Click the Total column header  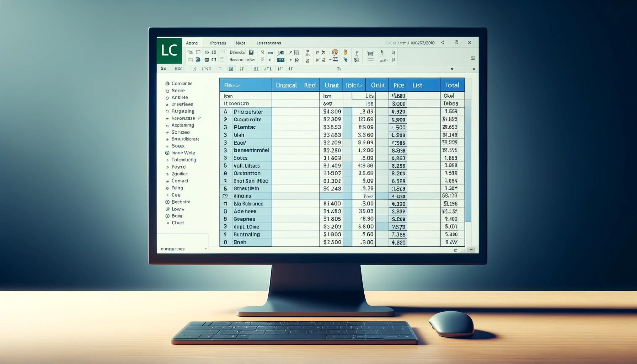click(x=452, y=85)
